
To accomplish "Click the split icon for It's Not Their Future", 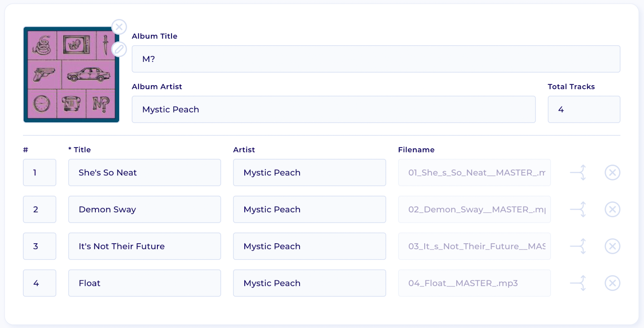I will click(578, 246).
